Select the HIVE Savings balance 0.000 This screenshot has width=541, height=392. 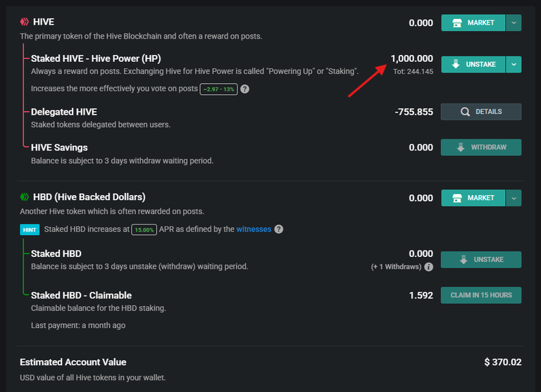click(421, 148)
